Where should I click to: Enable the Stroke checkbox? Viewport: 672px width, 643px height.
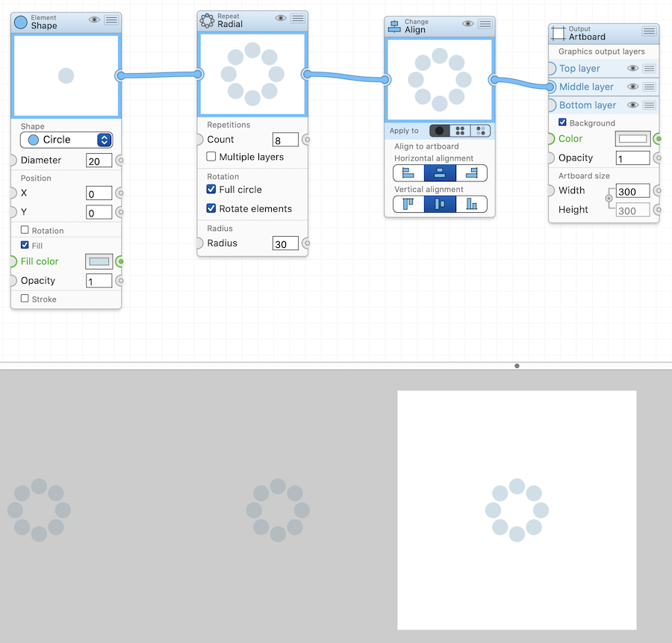click(25, 299)
